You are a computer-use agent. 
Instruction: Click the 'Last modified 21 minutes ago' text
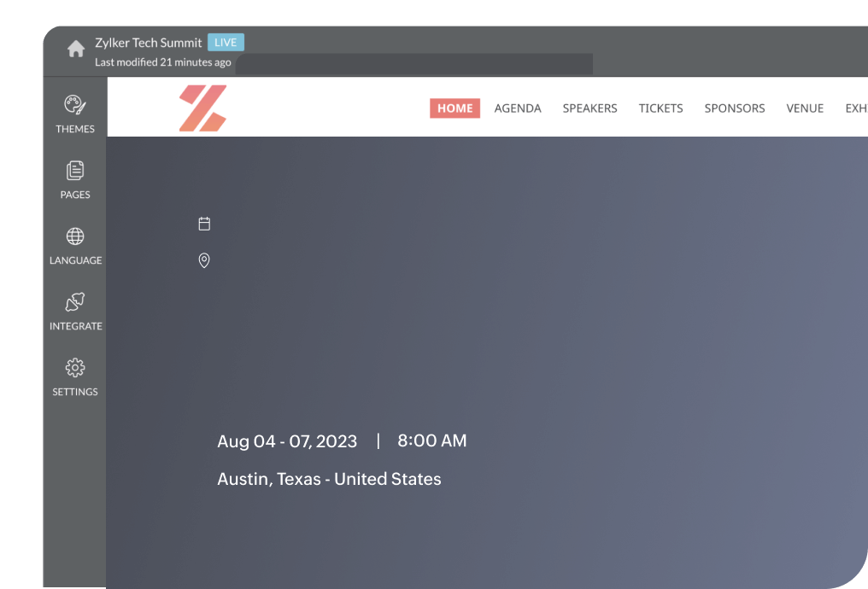(162, 62)
